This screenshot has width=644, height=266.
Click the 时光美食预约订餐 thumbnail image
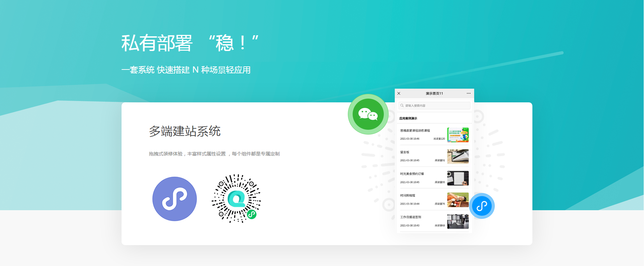coord(458,178)
